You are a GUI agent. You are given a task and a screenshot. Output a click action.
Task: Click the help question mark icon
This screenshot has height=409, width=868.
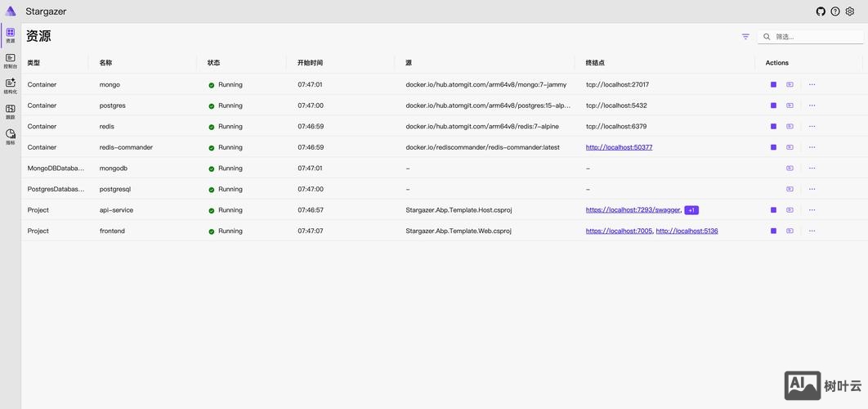point(835,11)
